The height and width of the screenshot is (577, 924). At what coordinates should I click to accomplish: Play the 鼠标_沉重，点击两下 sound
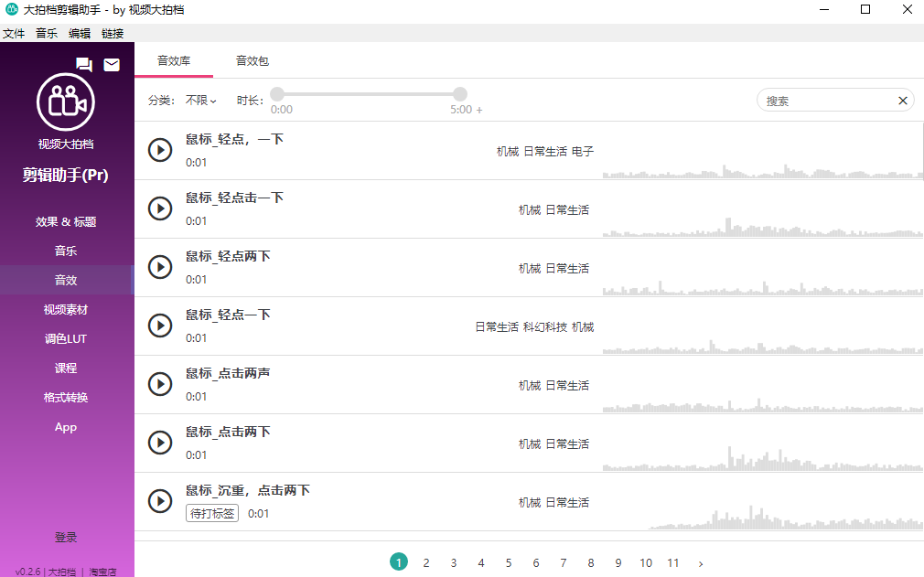(x=160, y=501)
